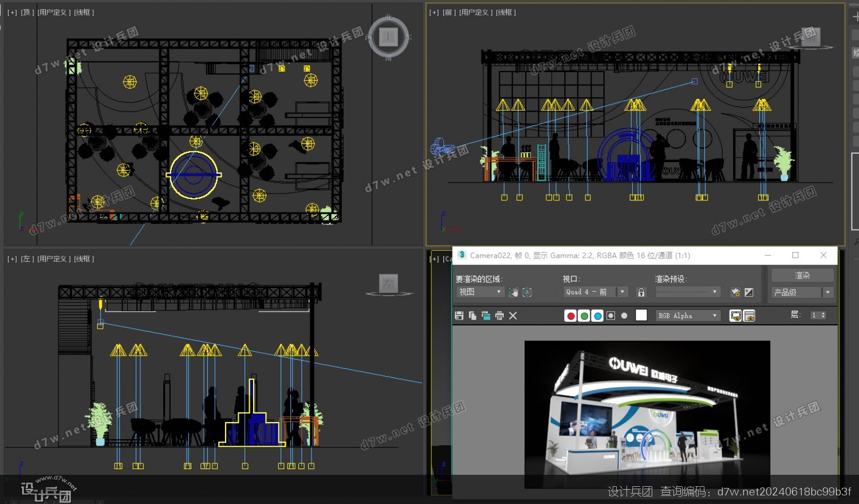Click the 视口 label in render window
This screenshot has width=859, height=504.
572,279
